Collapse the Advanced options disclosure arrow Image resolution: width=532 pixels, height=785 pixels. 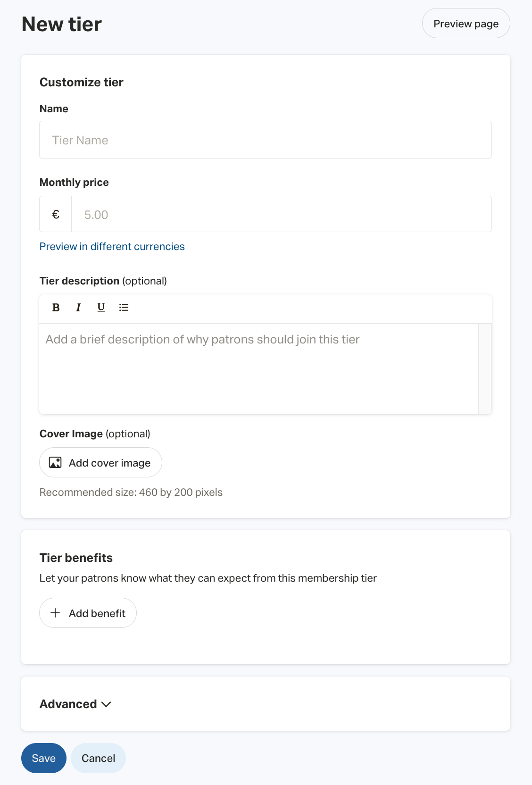click(x=106, y=704)
